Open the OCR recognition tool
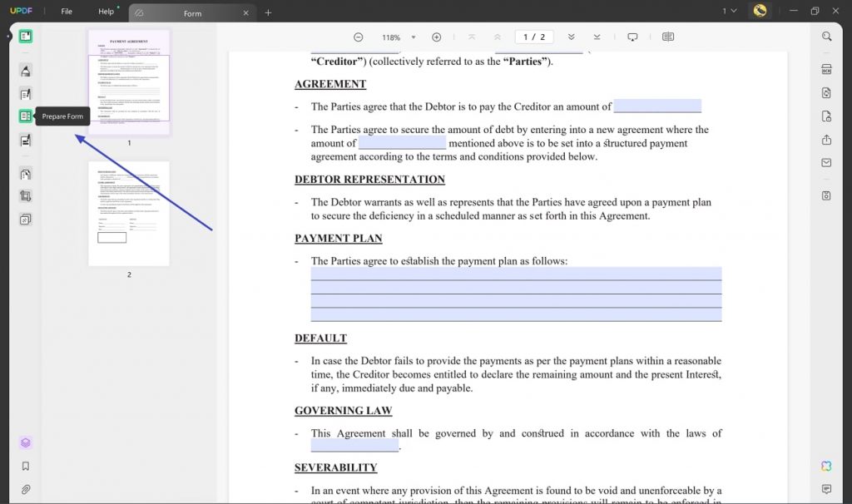 coord(825,69)
